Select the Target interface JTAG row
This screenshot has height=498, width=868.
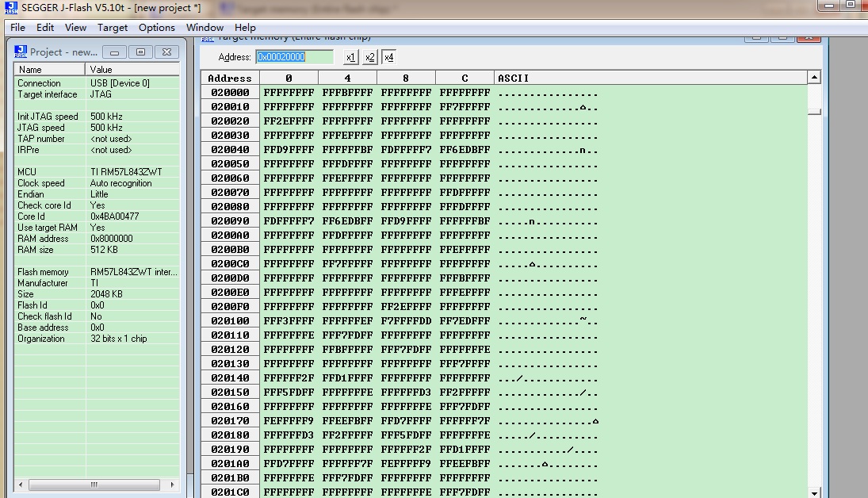click(x=97, y=94)
